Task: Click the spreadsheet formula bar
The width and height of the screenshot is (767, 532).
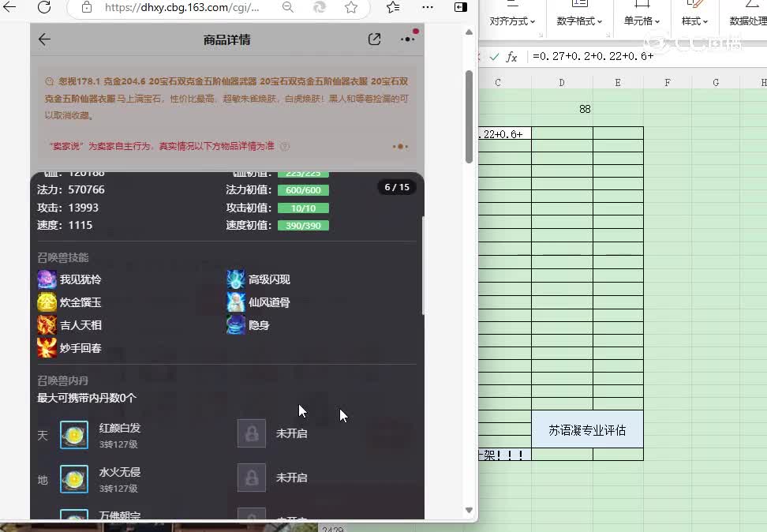Action: coord(645,56)
